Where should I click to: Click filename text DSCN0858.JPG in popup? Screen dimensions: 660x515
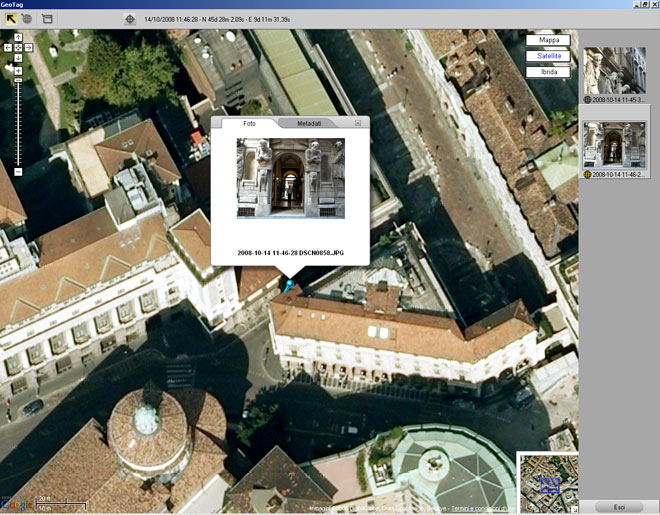[x=321, y=253]
